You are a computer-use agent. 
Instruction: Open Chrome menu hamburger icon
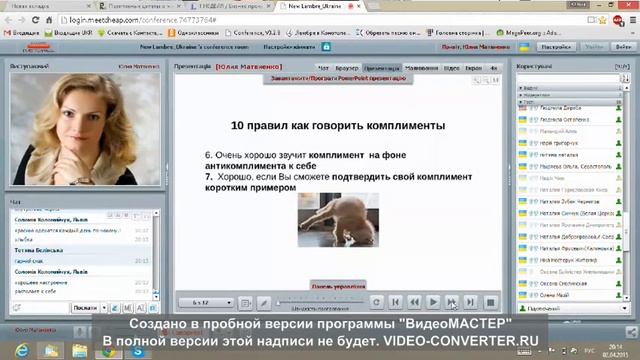coord(633,20)
